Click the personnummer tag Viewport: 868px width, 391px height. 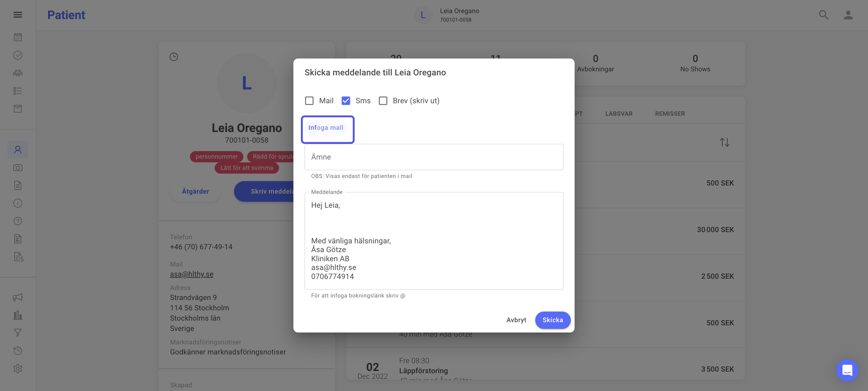(x=217, y=156)
